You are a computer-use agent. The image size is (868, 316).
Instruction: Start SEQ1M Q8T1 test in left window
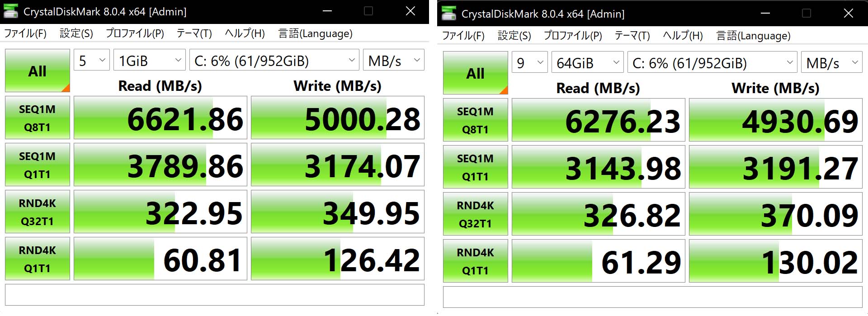[38, 118]
